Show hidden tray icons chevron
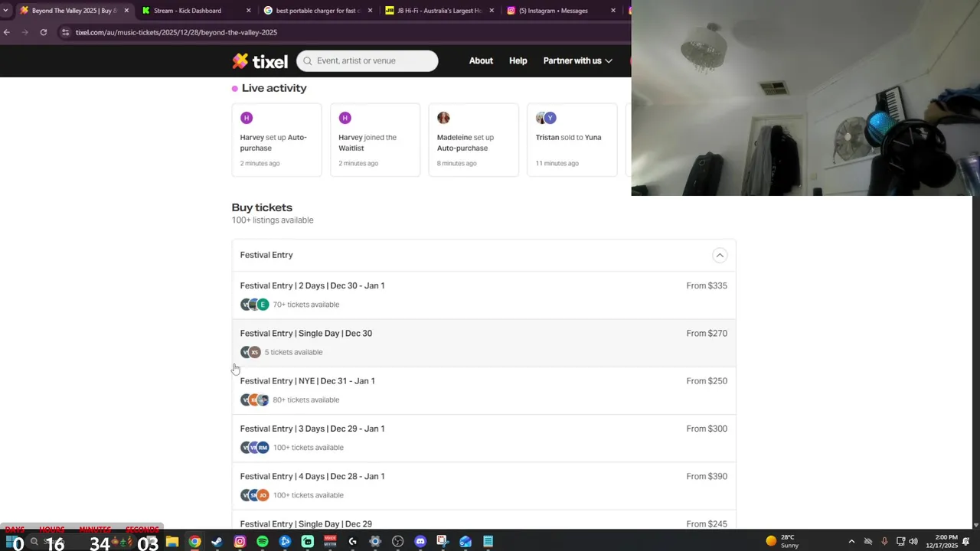This screenshot has height=551, width=980. pyautogui.click(x=851, y=541)
